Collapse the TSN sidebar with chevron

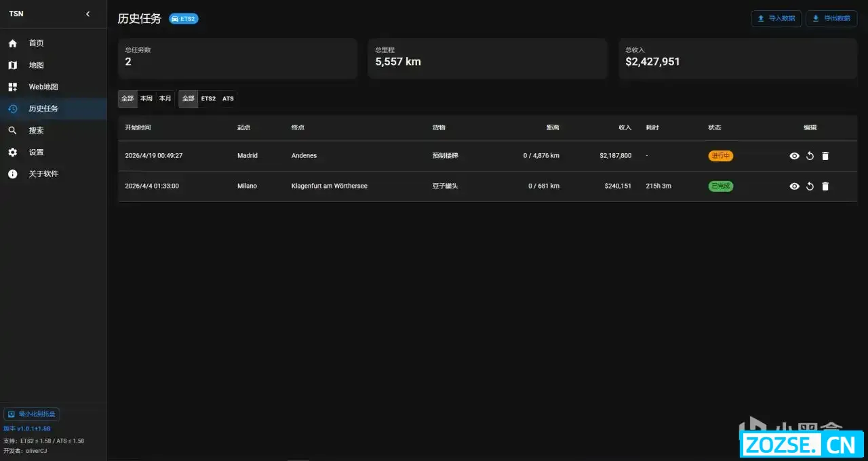[x=87, y=14]
